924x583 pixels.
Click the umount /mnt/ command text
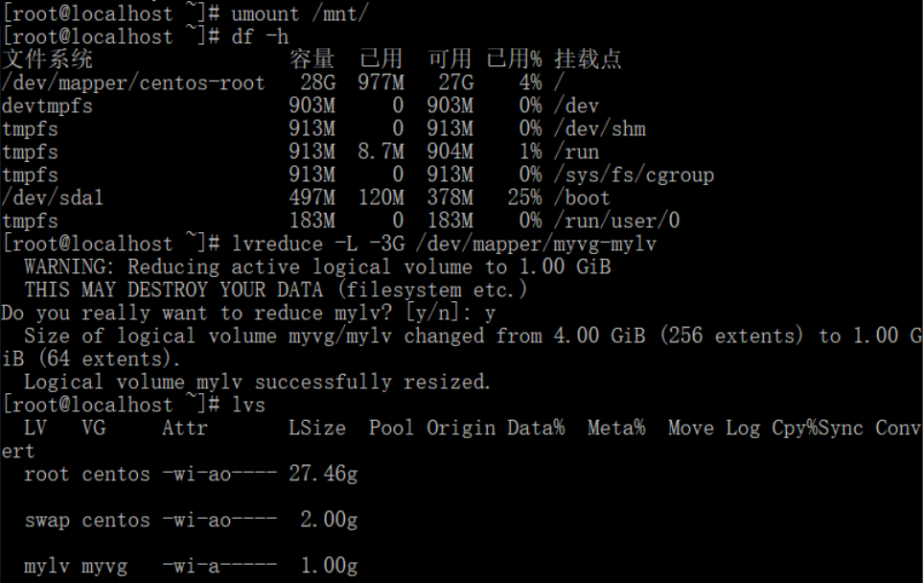(299, 13)
